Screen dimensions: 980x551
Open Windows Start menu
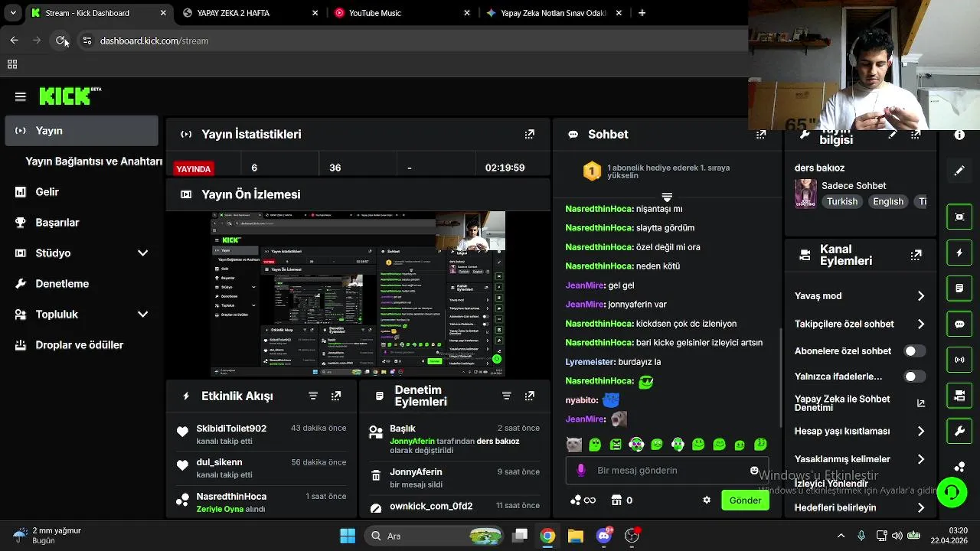(x=347, y=536)
